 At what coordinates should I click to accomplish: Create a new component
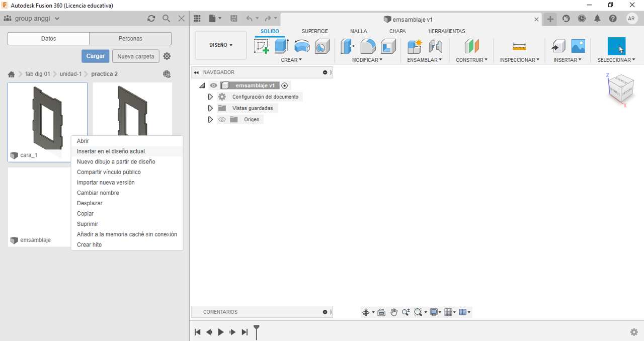415,46
